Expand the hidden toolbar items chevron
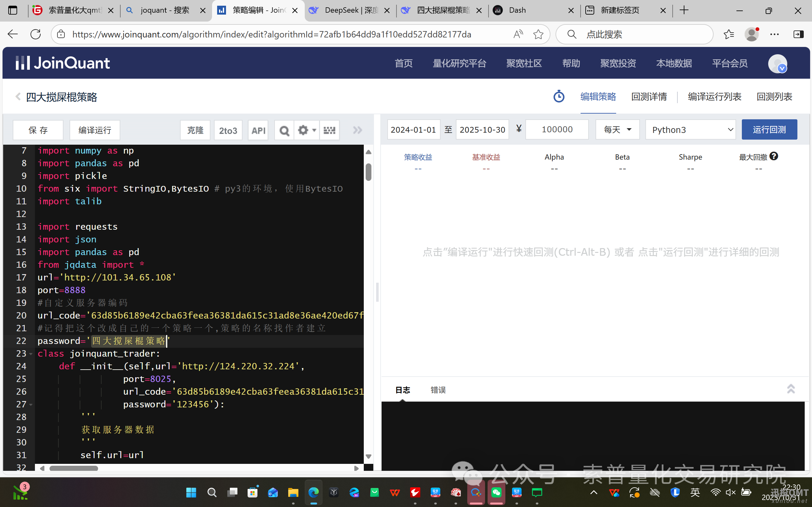The image size is (812, 507). (x=357, y=130)
